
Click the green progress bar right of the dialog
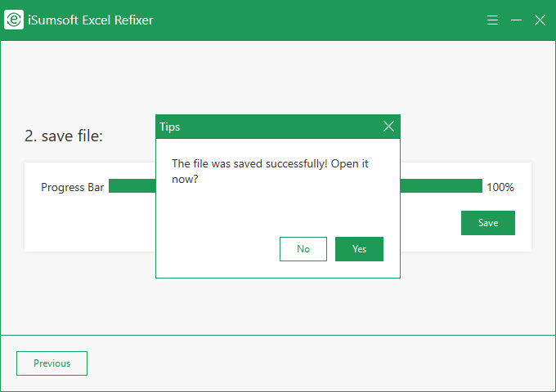(x=441, y=187)
